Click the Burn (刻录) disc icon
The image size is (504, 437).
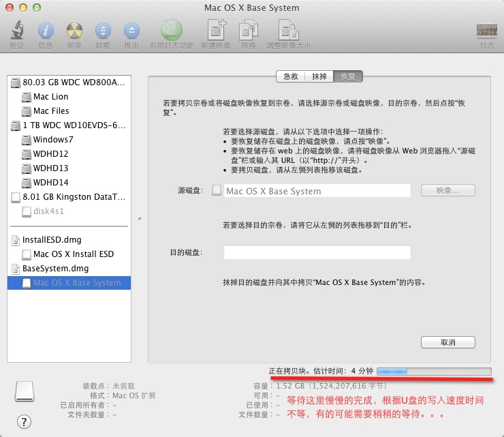click(x=74, y=31)
